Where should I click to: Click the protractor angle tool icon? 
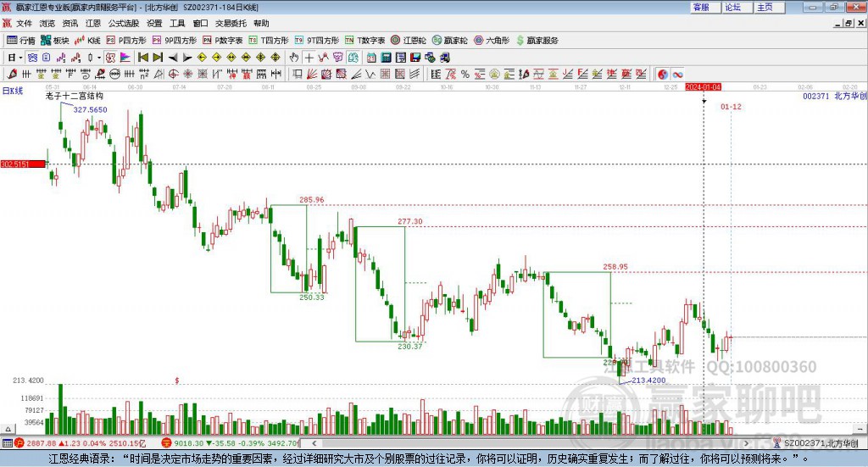(159, 74)
